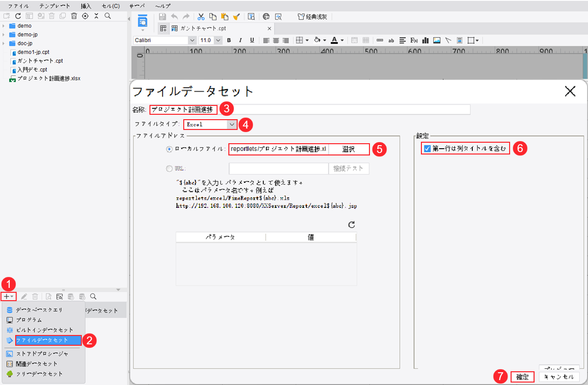
Task: Click the trash bin icon left of the locate icon
Action: [x=74, y=16]
